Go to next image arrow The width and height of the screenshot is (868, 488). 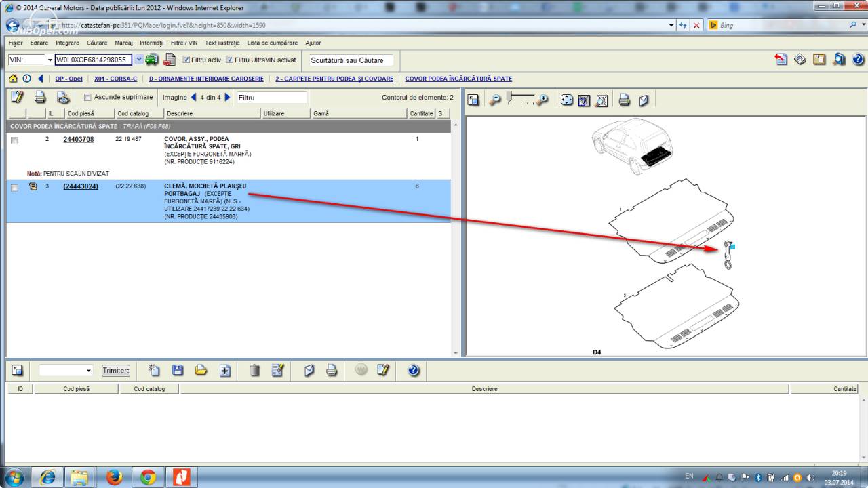(227, 97)
